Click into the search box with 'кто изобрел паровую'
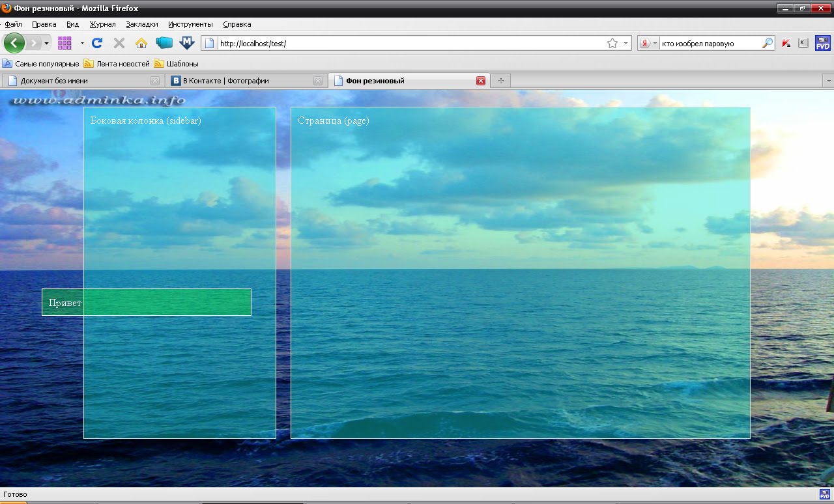 click(x=710, y=44)
